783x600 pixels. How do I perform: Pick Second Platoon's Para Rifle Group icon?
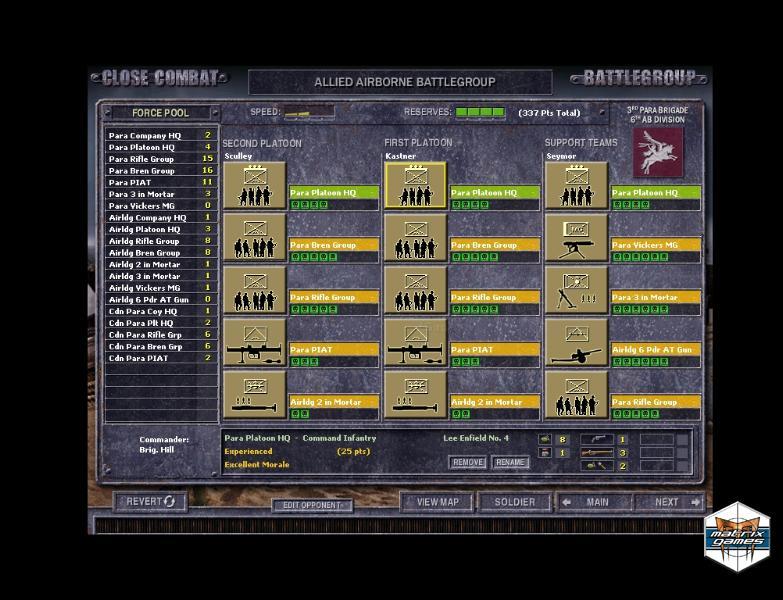click(x=253, y=290)
